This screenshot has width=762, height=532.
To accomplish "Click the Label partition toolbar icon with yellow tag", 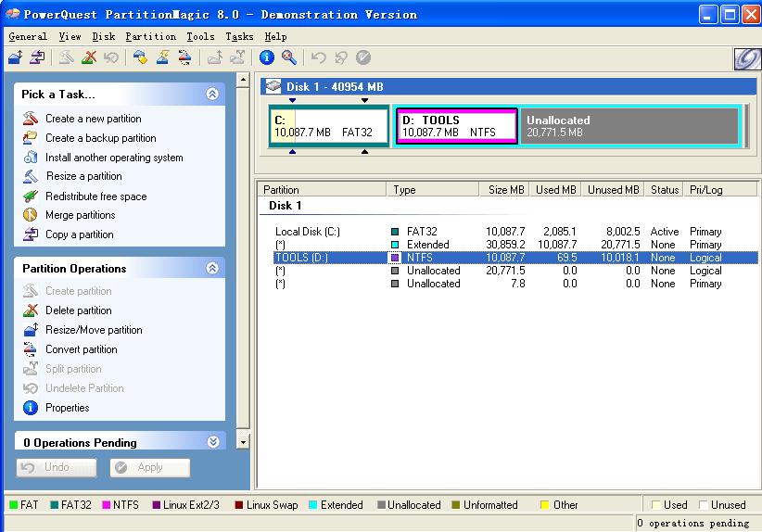I will click(x=141, y=57).
